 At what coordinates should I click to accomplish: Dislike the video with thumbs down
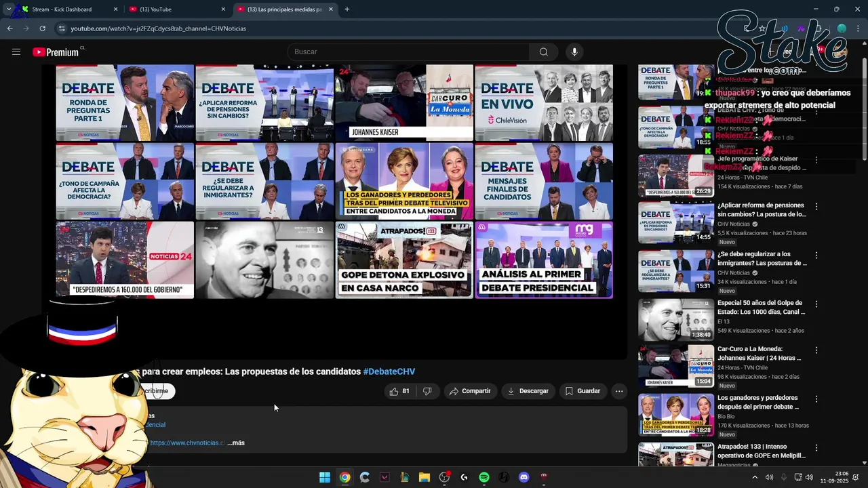(x=427, y=391)
